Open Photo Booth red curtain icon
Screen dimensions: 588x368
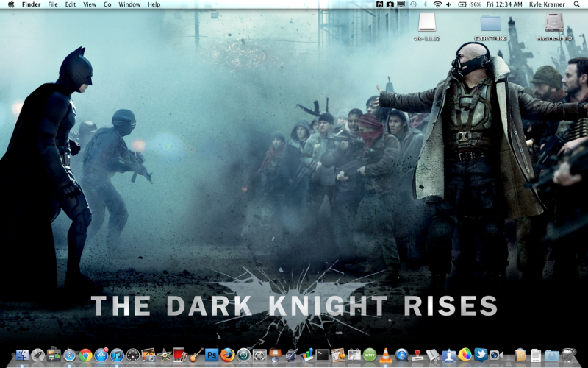180,355
